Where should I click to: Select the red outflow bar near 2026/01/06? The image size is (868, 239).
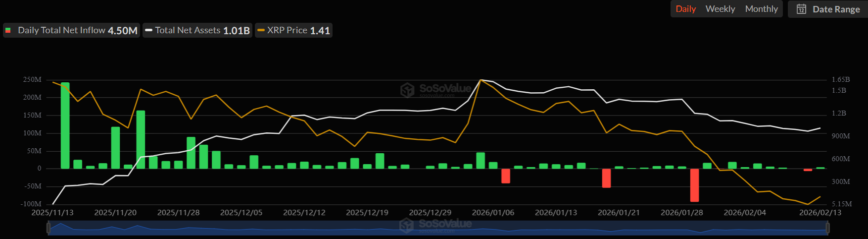[505, 176]
